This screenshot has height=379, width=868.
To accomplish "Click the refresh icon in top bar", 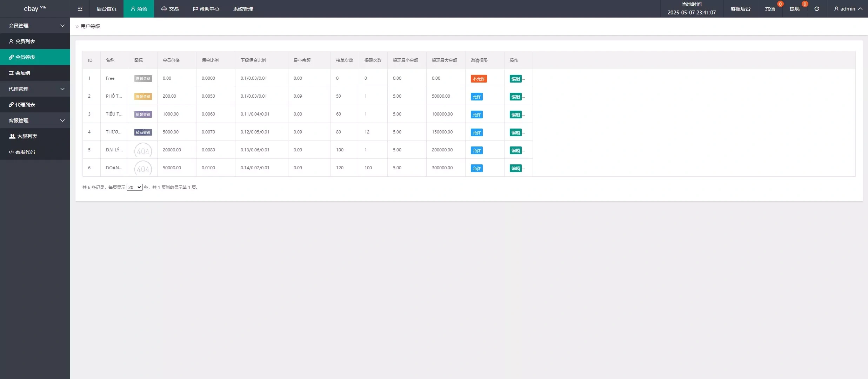I will 816,9.
